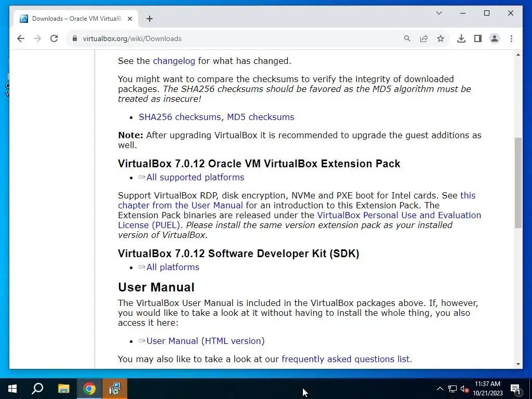Viewport: 532px width, 399px height.
Task: Click the address bar URL
Action: (132, 38)
